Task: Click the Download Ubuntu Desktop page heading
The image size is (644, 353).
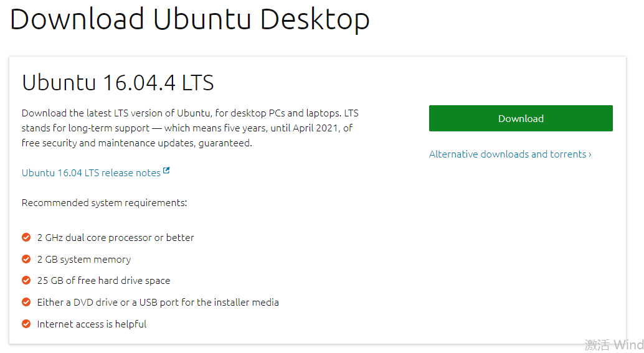Action: 189,19
